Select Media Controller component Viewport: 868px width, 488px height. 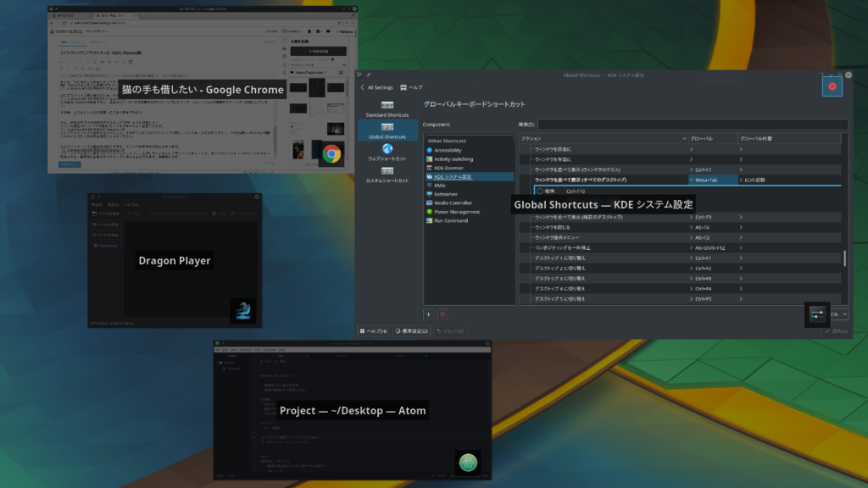[468, 203]
